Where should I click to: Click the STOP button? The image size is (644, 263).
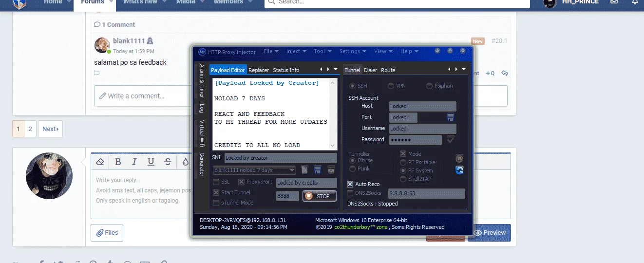pyautogui.click(x=319, y=196)
